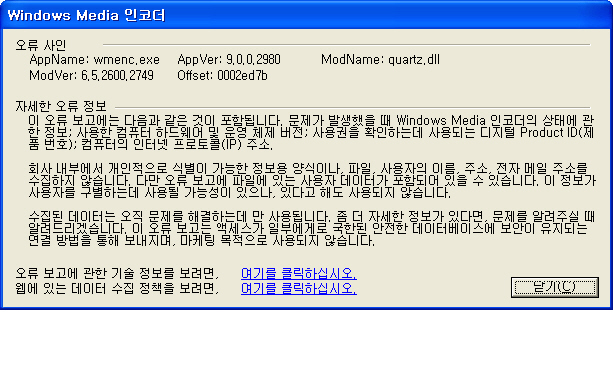Click the 닫기(C) close button

tap(554, 287)
